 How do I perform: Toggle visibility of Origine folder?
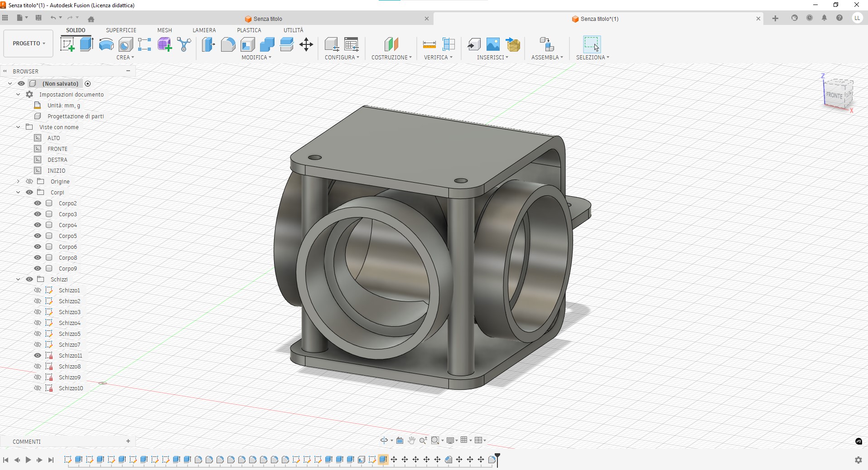point(29,181)
